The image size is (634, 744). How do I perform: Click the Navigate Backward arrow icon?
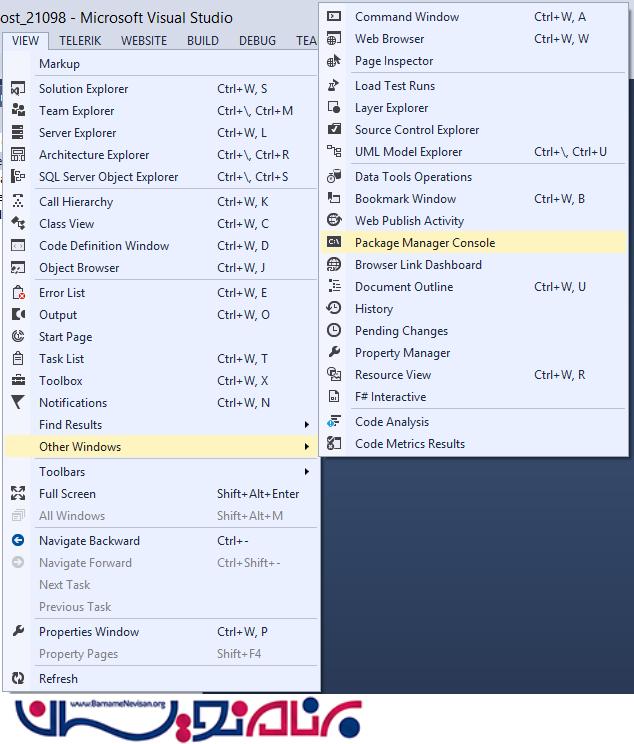[x=17, y=541]
